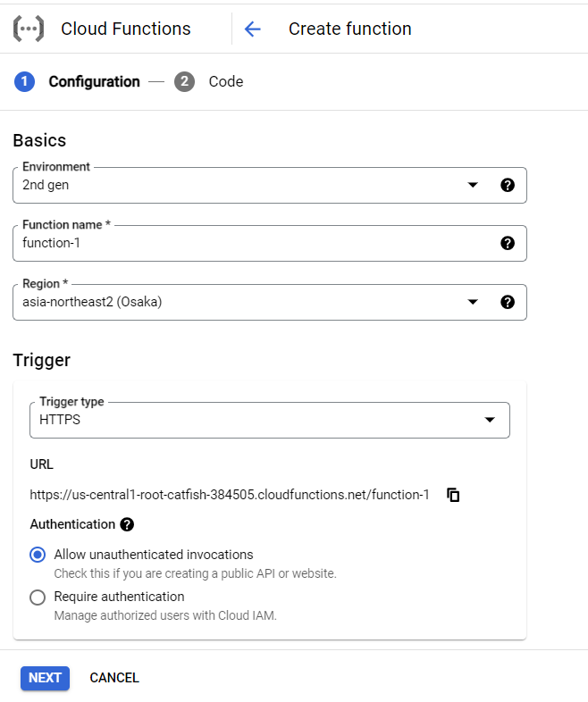Click the function URL text
The width and height of the screenshot is (588, 702).
(x=230, y=495)
